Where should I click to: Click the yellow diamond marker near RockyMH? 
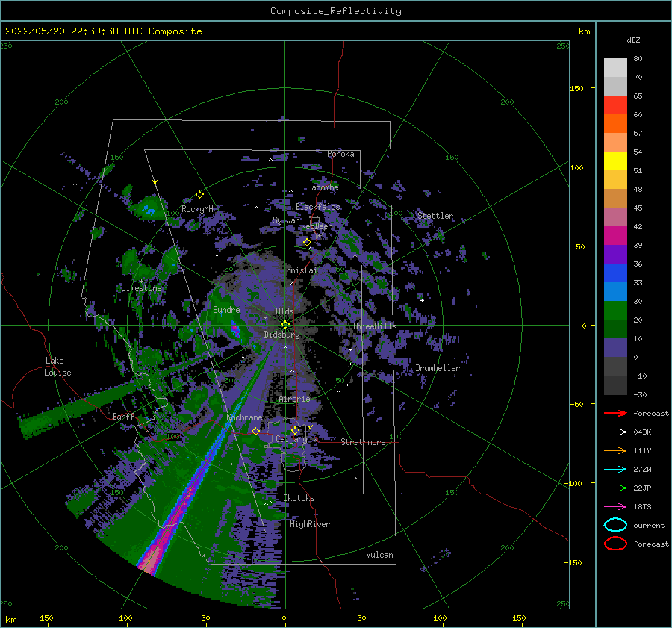[199, 195]
